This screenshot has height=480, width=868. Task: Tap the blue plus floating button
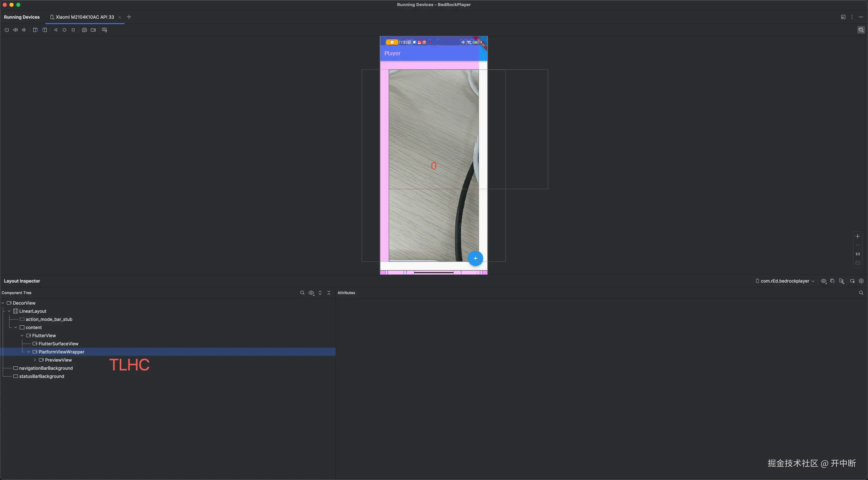[x=475, y=258]
